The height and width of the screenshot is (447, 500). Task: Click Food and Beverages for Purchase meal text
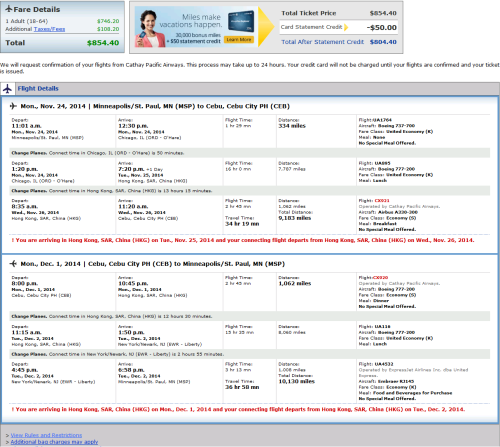point(412,393)
